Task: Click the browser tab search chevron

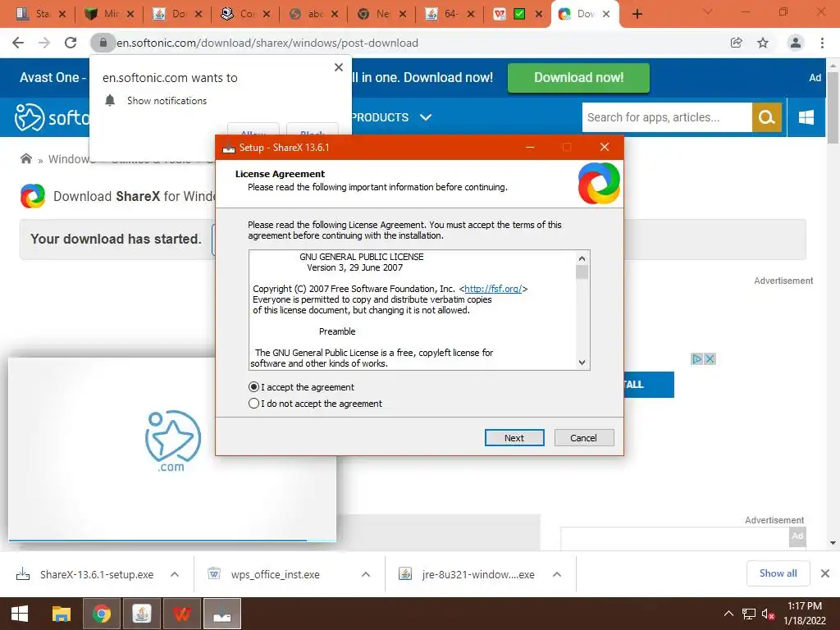Action: coord(707,11)
